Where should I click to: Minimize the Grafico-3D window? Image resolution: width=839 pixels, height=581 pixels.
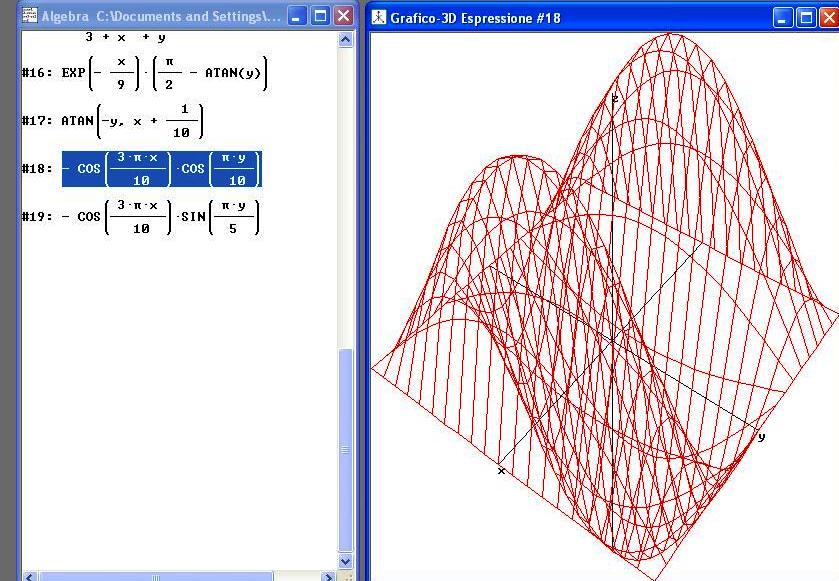[782, 18]
